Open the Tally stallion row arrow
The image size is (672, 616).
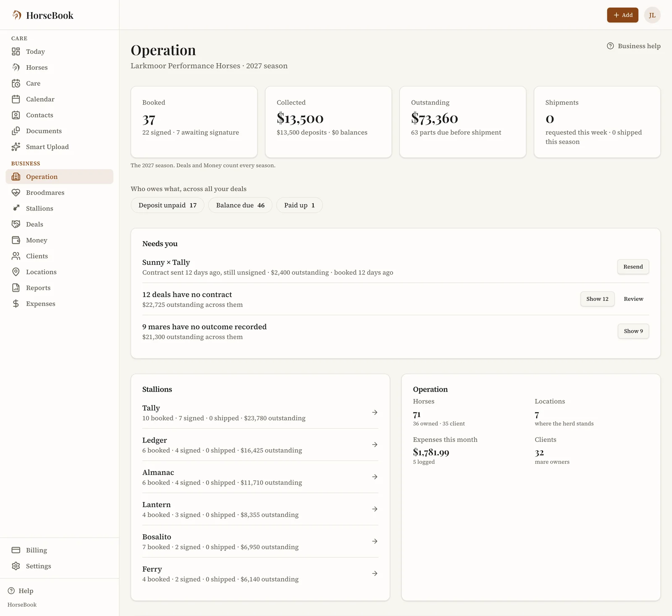click(375, 413)
